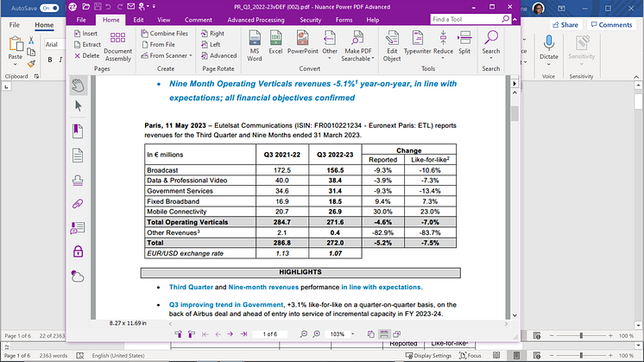The image size is (644, 362).
Task: Open the Edit tab
Action: point(138,20)
